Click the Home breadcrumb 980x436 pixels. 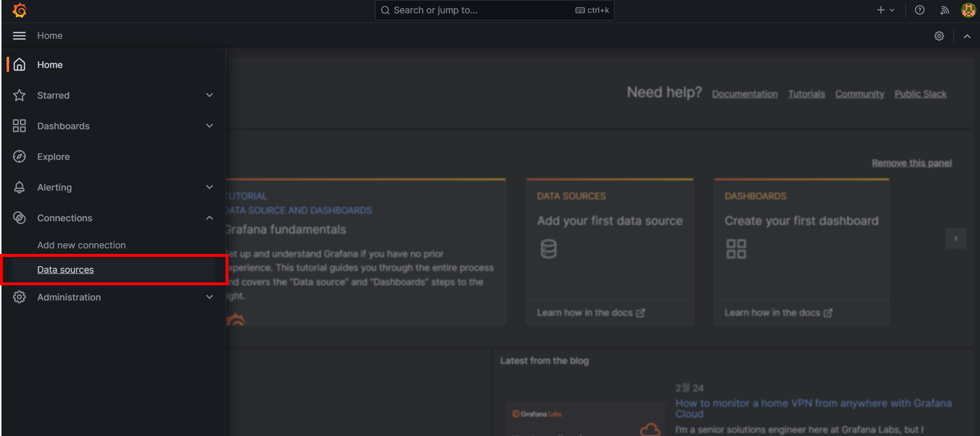pos(50,36)
